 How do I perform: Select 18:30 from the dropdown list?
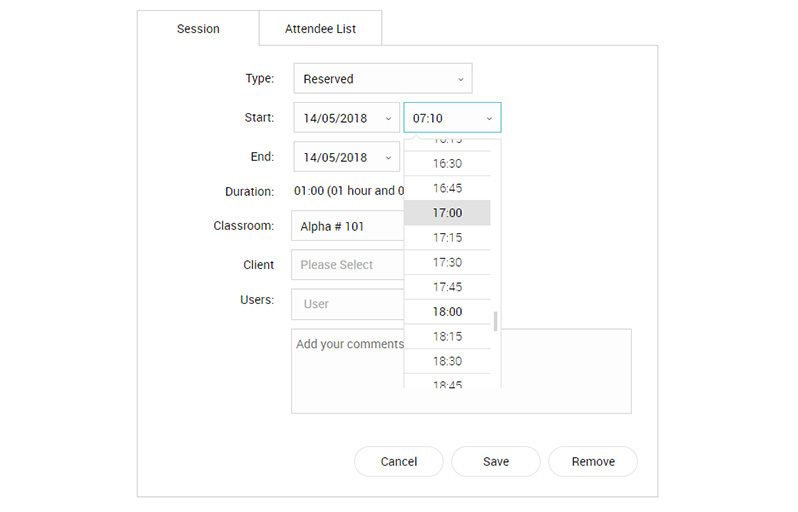[x=447, y=361]
